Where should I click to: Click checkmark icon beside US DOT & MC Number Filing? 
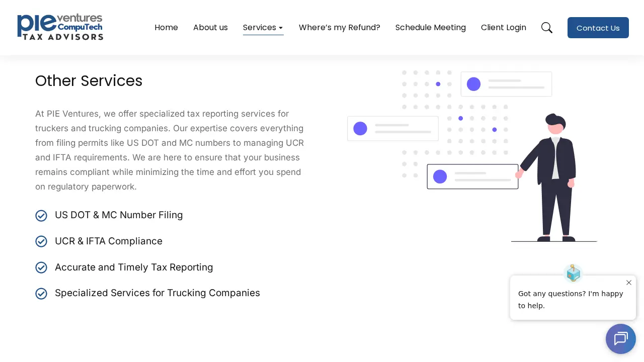click(41, 216)
